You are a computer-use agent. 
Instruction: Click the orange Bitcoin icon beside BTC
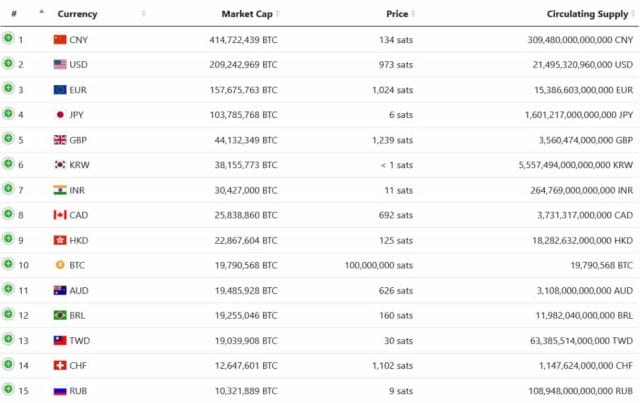[x=60, y=265]
